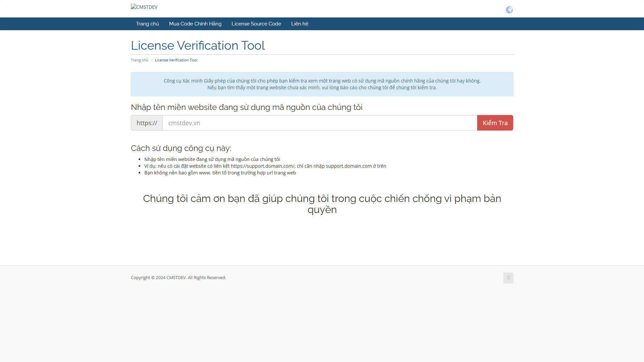Open the Liên hệ contact page
This screenshot has height=362, width=644.
pos(299,24)
